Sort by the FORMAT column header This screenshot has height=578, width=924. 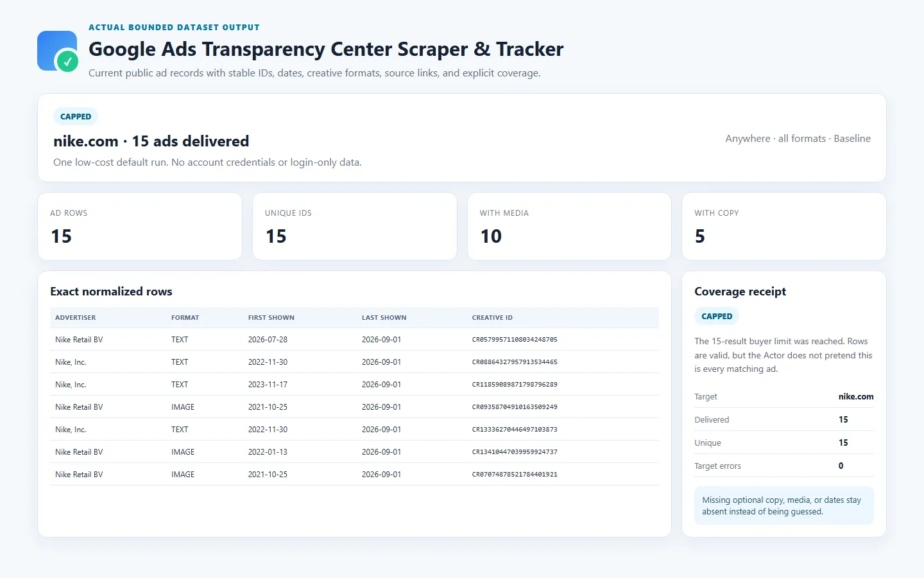pos(185,318)
